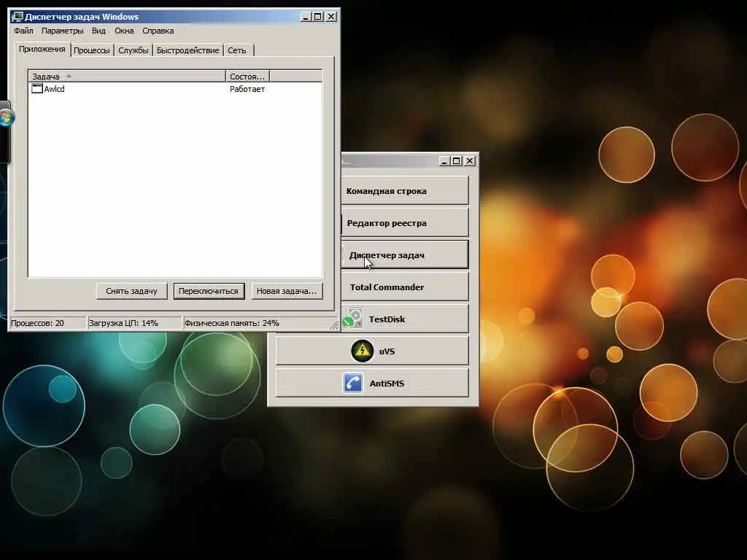Switch to the Сеть tab
Image resolution: width=747 pixels, height=560 pixels.
pos(237,50)
